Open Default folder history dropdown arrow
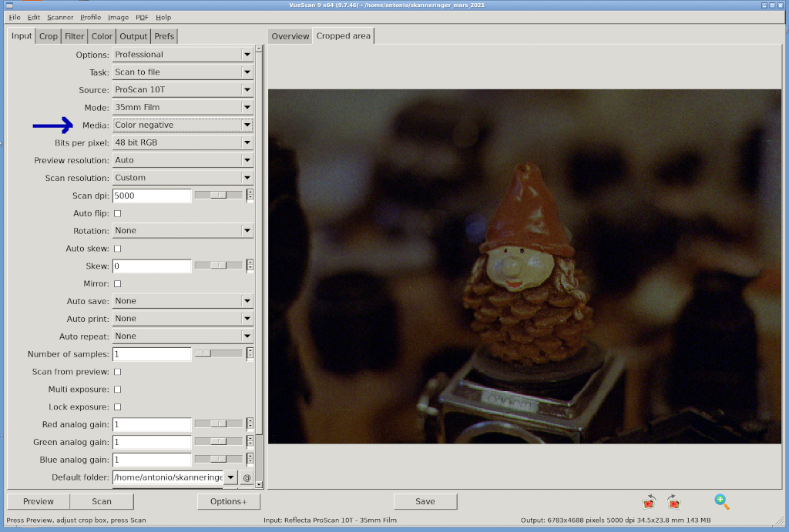789x532 pixels. [230, 477]
